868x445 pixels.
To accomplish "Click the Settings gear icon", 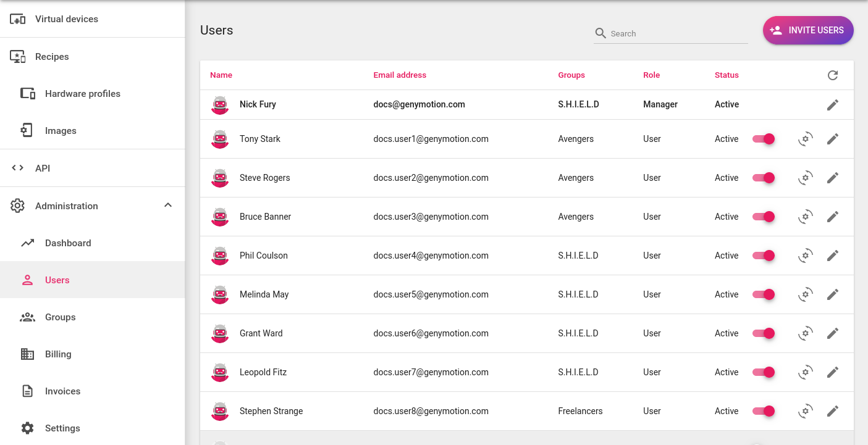I will click(x=27, y=428).
